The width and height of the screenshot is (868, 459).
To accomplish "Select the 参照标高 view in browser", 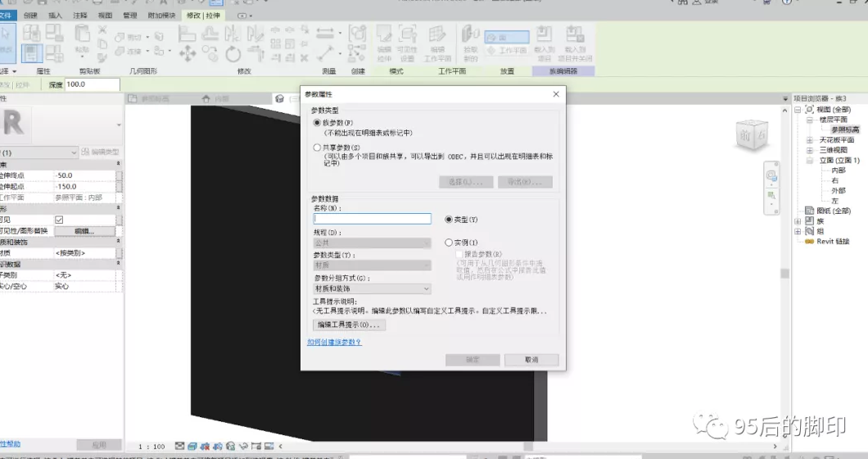I will [845, 130].
